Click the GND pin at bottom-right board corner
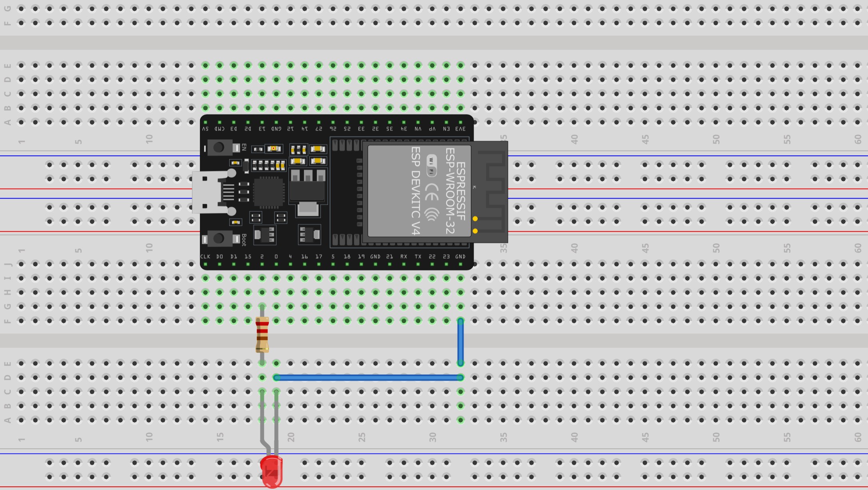Viewport: 868px width, 490px height. point(460,264)
